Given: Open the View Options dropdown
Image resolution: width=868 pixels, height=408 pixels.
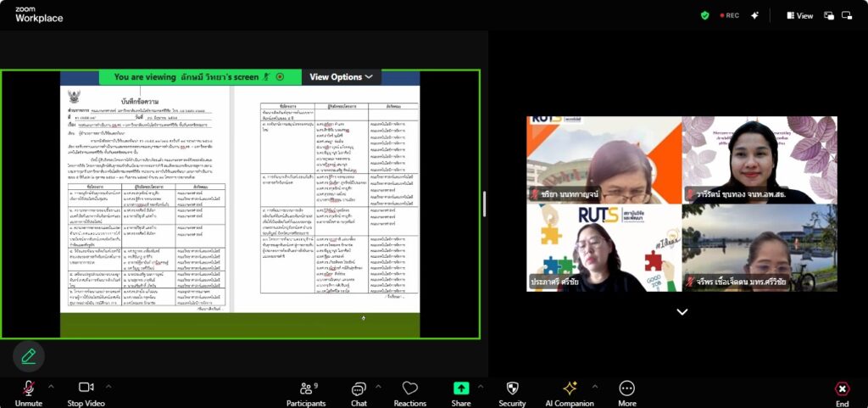Looking at the screenshot, I should (341, 77).
